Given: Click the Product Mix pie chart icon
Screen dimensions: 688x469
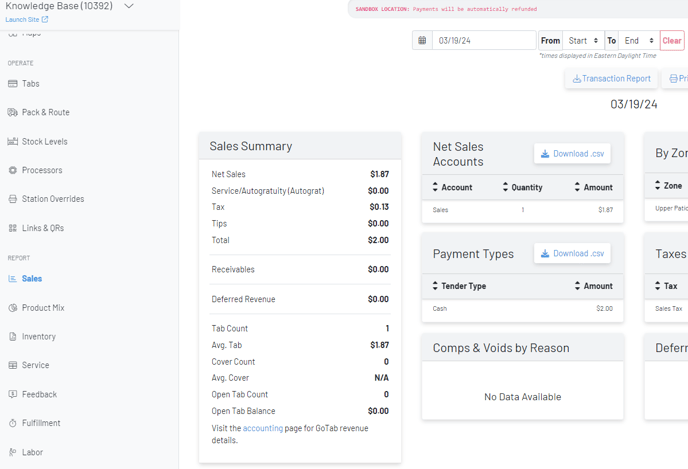Looking at the screenshot, I should 13,308.
